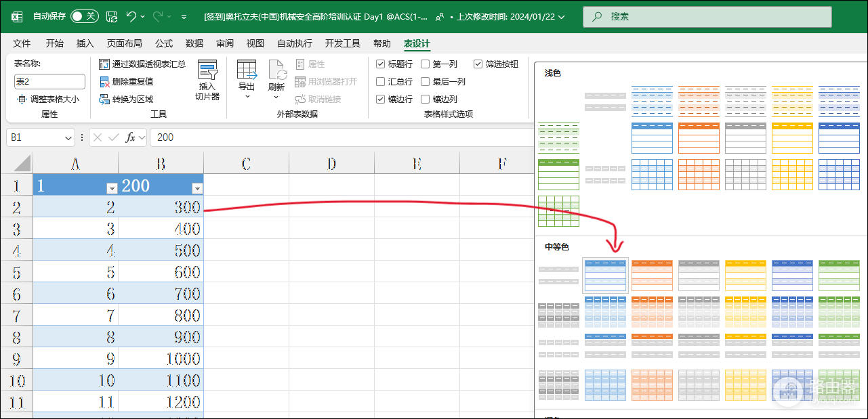This screenshot has height=419, width=868.
Task: Enable the 最后一列 checkbox
Action: pos(426,81)
